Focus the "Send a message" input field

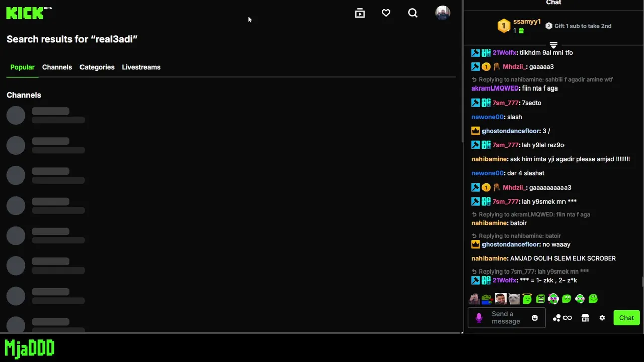click(506, 318)
